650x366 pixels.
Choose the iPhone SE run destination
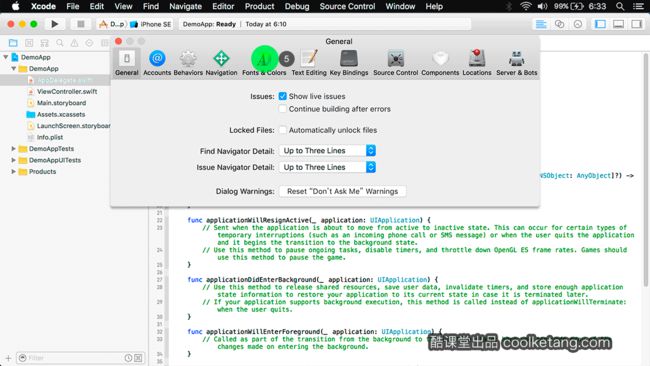click(151, 24)
